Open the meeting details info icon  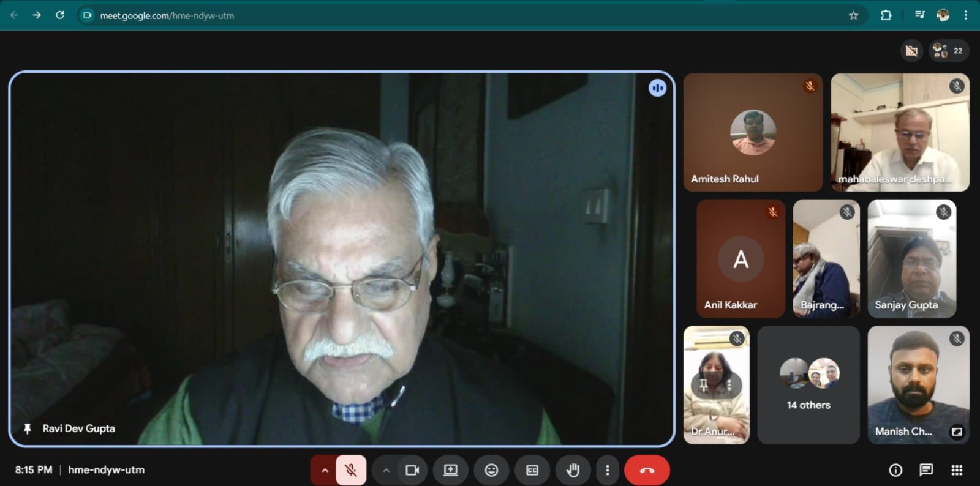(895, 470)
